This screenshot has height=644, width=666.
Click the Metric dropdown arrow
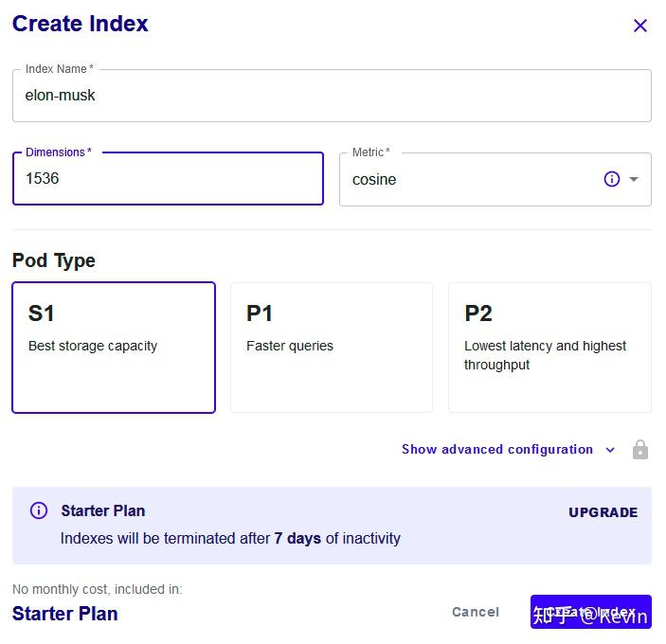pos(634,179)
